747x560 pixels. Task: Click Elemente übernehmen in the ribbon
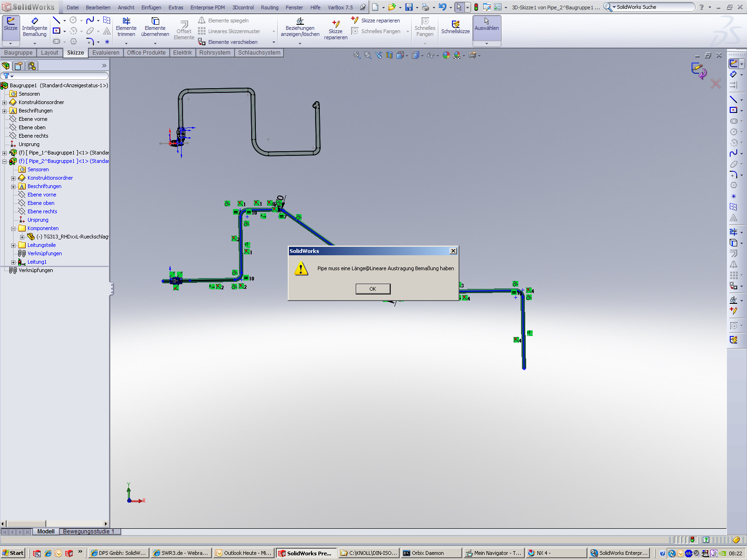tap(155, 27)
